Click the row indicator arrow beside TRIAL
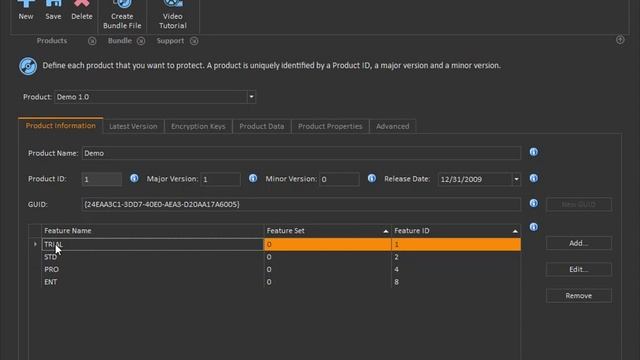The image size is (640, 360). coord(35,244)
